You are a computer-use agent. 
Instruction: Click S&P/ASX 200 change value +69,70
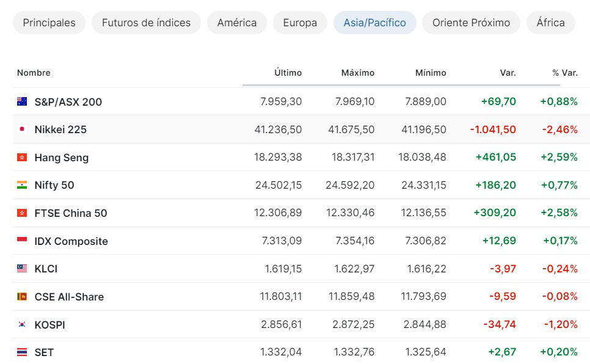pos(498,101)
